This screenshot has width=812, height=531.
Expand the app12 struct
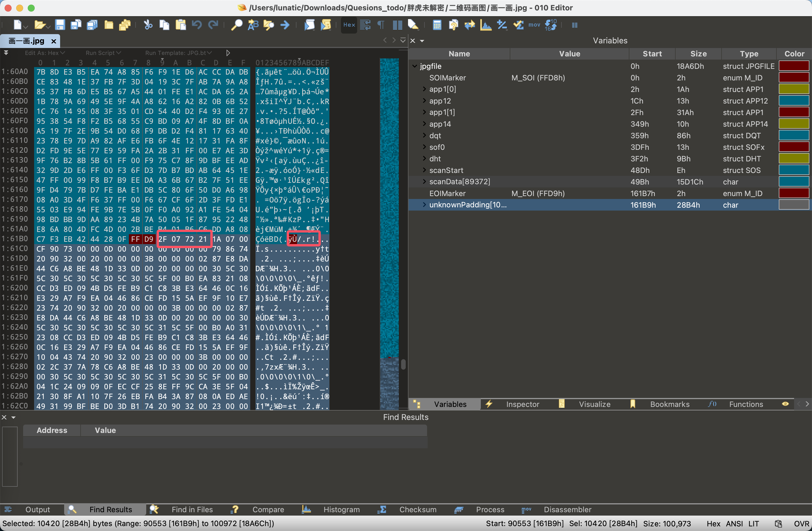click(x=424, y=101)
